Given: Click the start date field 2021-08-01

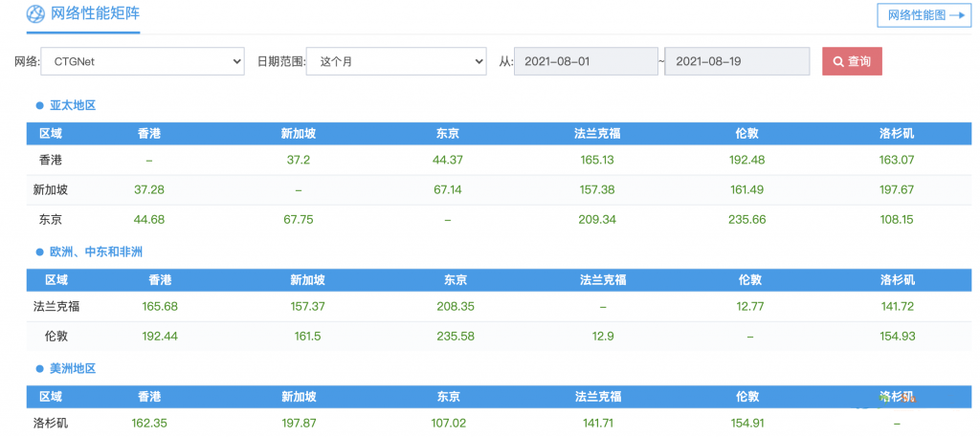Looking at the screenshot, I should pyautogui.click(x=586, y=62).
